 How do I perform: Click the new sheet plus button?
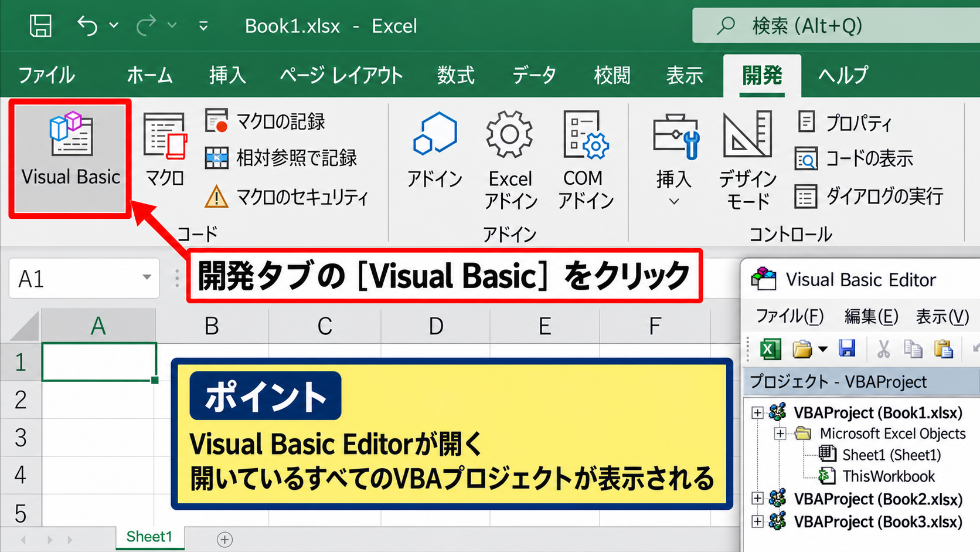point(225,539)
